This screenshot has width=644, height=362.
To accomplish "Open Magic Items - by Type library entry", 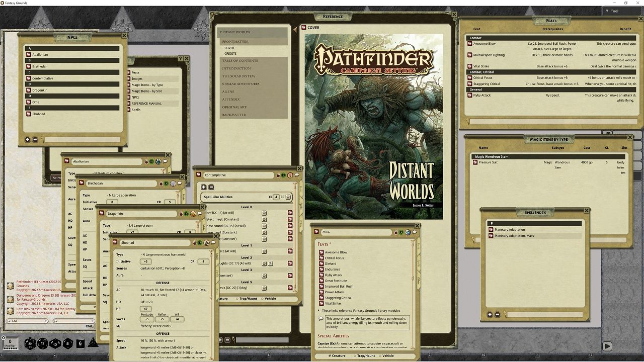I will click(x=147, y=85).
